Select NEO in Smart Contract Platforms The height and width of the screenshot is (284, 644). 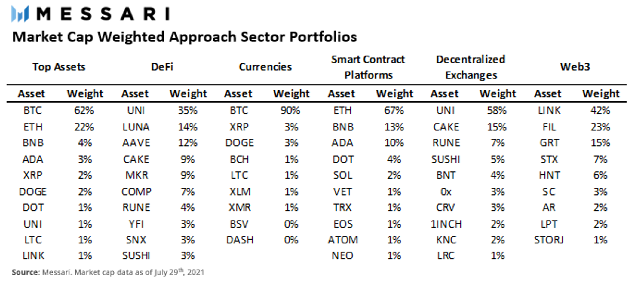tap(342, 256)
